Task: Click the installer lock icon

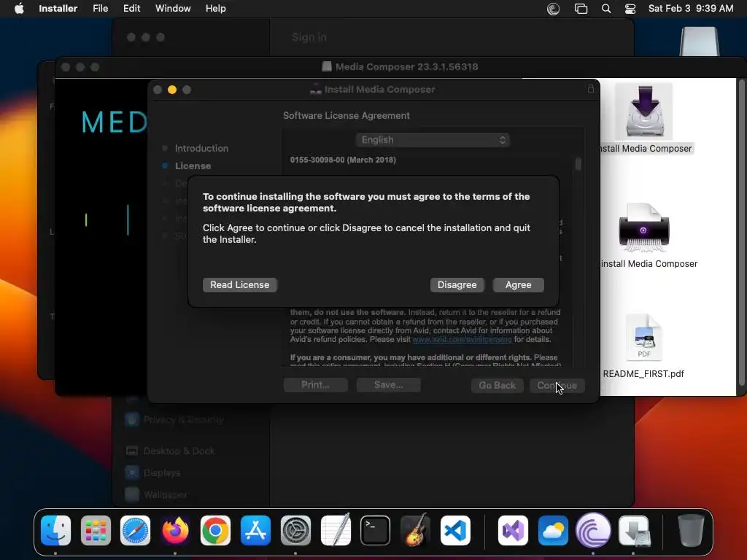Action: tap(590, 89)
